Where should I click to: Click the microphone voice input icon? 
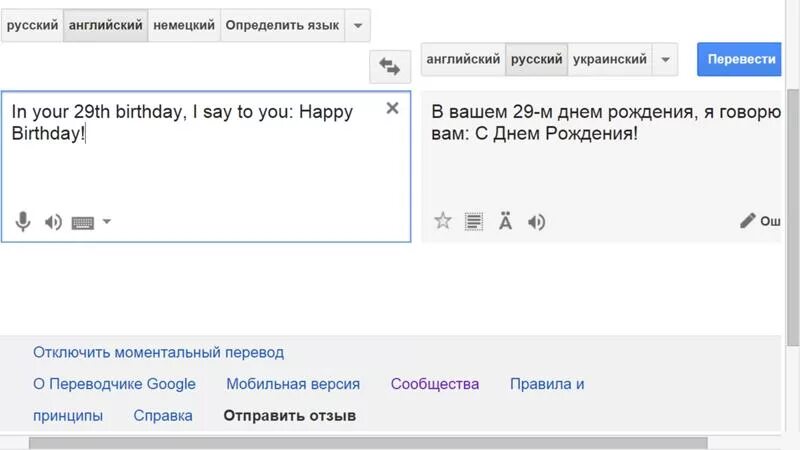point(22,222)
